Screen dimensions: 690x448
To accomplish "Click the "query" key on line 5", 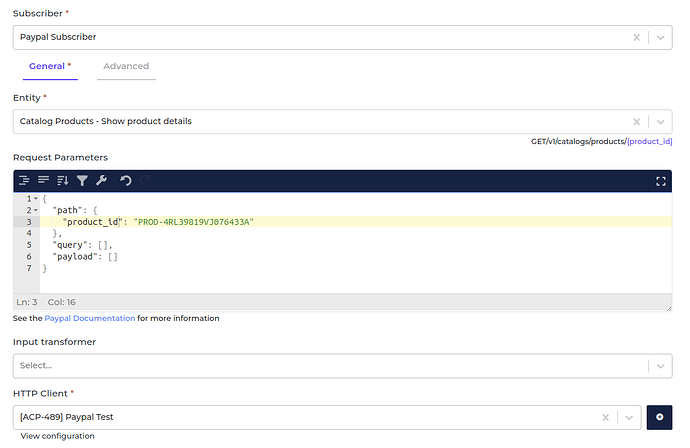I will (70, 245).
